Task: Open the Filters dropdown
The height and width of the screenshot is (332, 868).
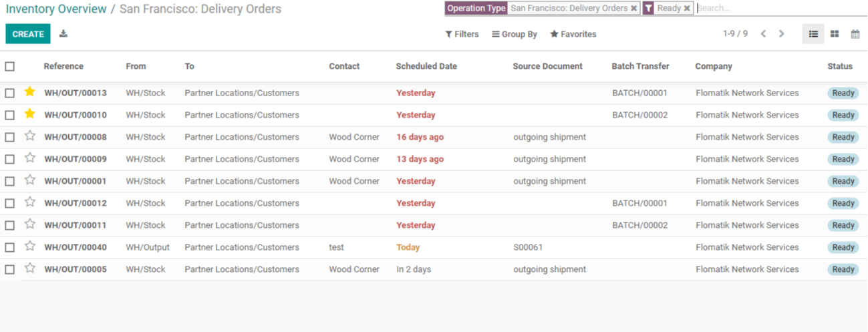Action: 462,34
